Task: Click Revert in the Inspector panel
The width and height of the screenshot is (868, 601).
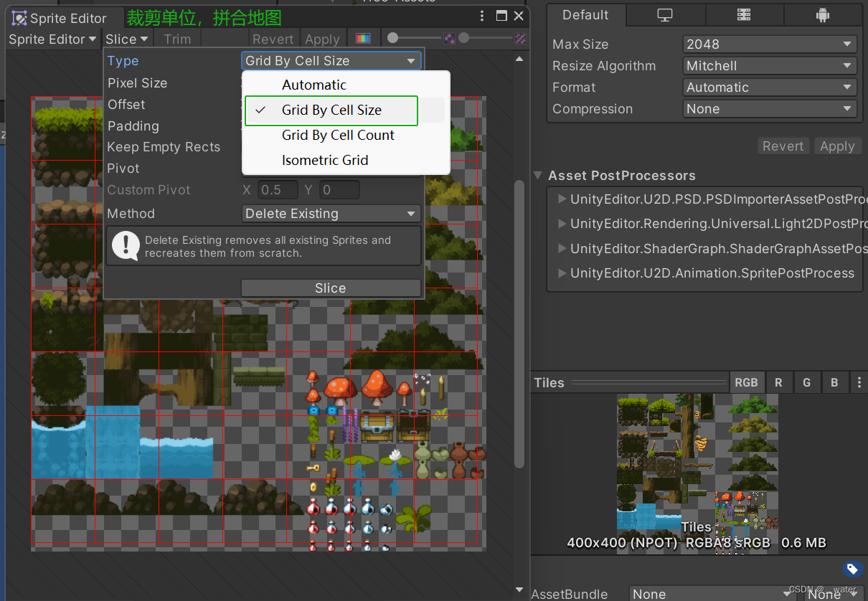Action: tap(783, 146)
